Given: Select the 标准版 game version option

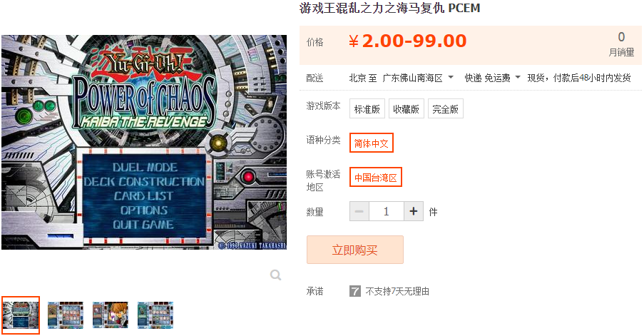Looking at the screenshot, I should [367, 108].
